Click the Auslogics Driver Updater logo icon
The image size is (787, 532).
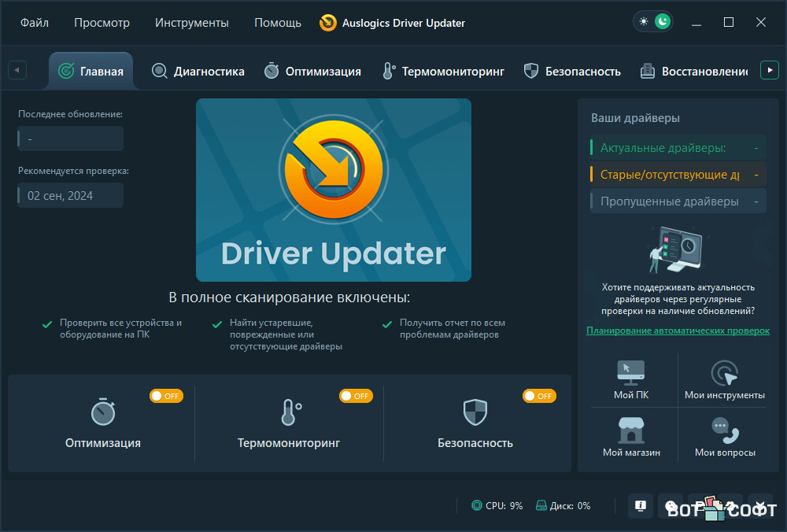pos(328,23)
